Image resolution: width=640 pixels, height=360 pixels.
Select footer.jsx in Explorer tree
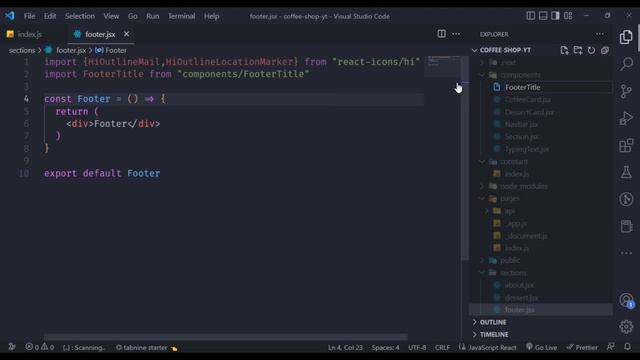click(x=541, y=309)
